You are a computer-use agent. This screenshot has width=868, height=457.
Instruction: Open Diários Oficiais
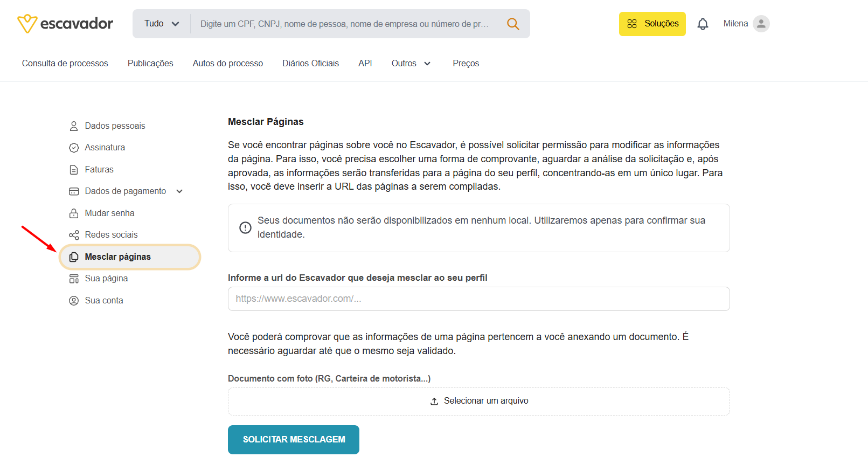(x=311, y=64)
